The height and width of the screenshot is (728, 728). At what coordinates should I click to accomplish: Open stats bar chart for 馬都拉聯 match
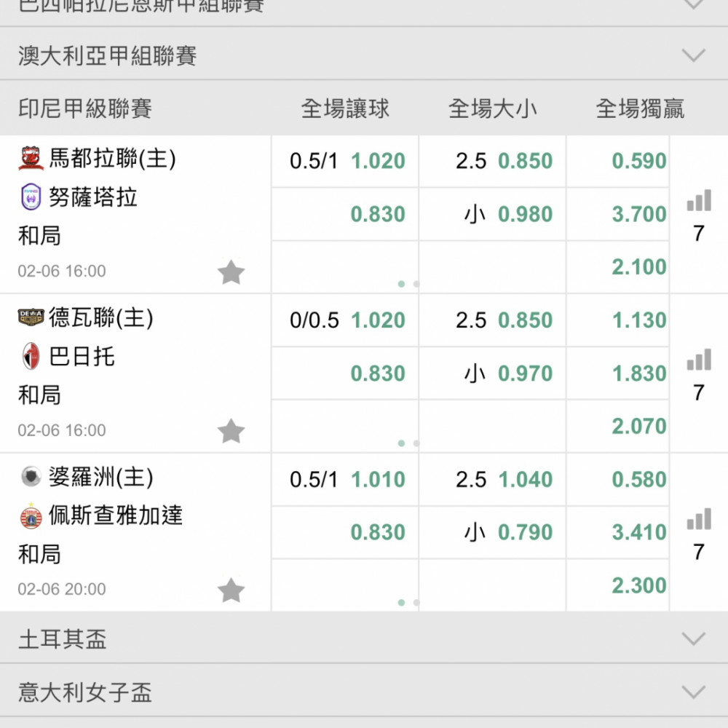[x=698, y=201]
